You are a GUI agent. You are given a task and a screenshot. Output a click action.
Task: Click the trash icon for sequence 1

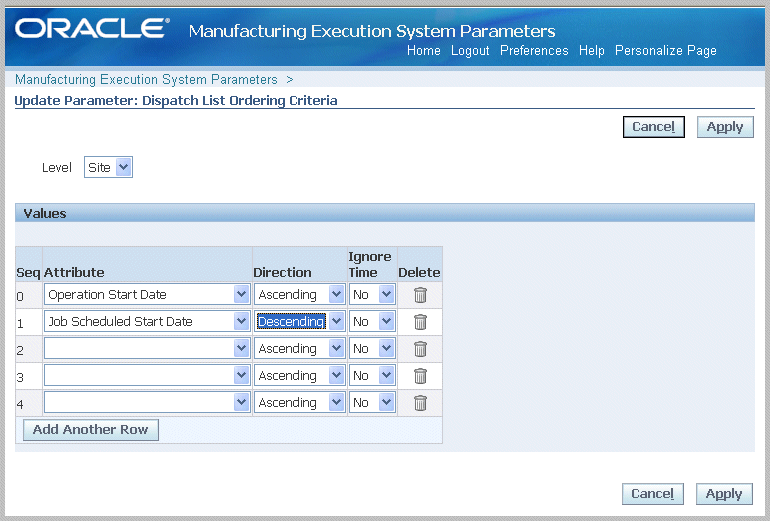point(420,322)
